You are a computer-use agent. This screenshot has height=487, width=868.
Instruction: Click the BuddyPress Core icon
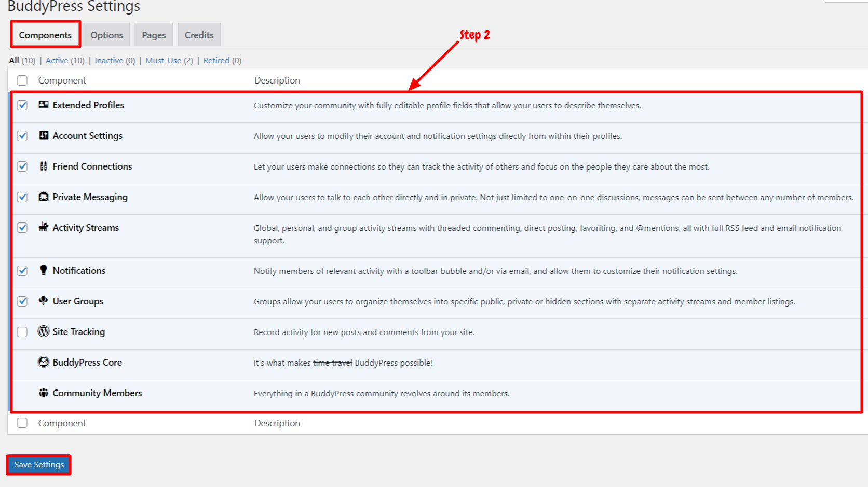point(44,362)
